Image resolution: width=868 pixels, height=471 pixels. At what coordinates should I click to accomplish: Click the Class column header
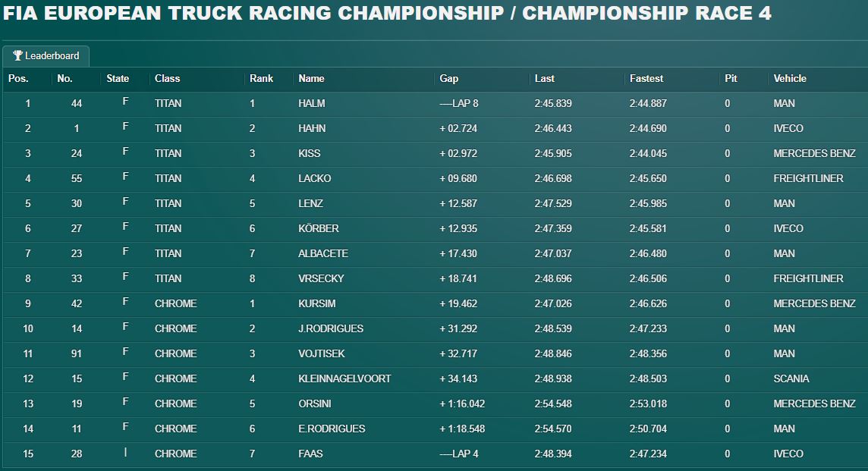[167, 79]
